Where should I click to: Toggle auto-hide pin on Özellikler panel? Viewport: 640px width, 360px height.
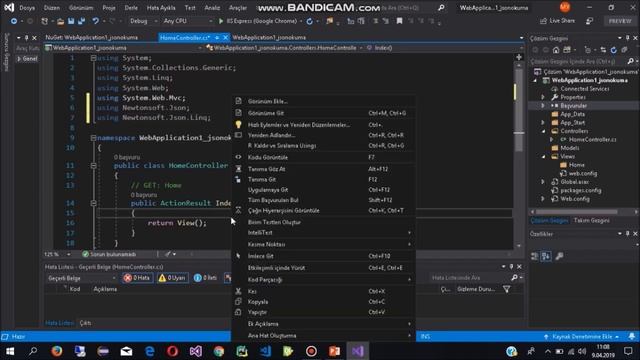[x=628, y=233]
